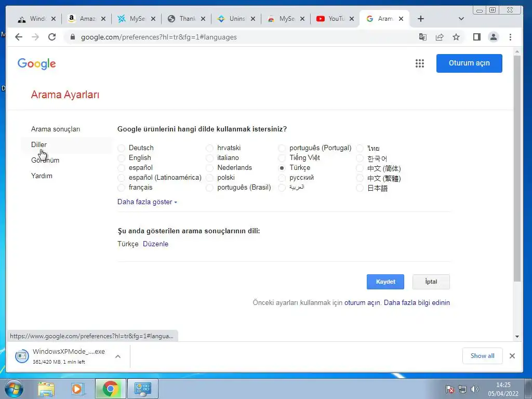This screenshot has width=532, height=399.
Task: Open Chrome's three-dot menu
Action: tap(510, 37)
